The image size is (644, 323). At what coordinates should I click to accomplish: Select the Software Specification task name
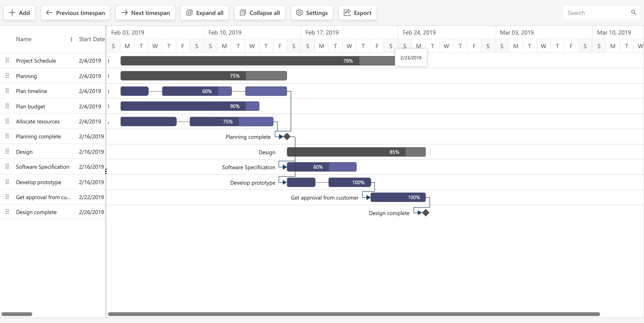pyautogui.click(x=42, y=167)
